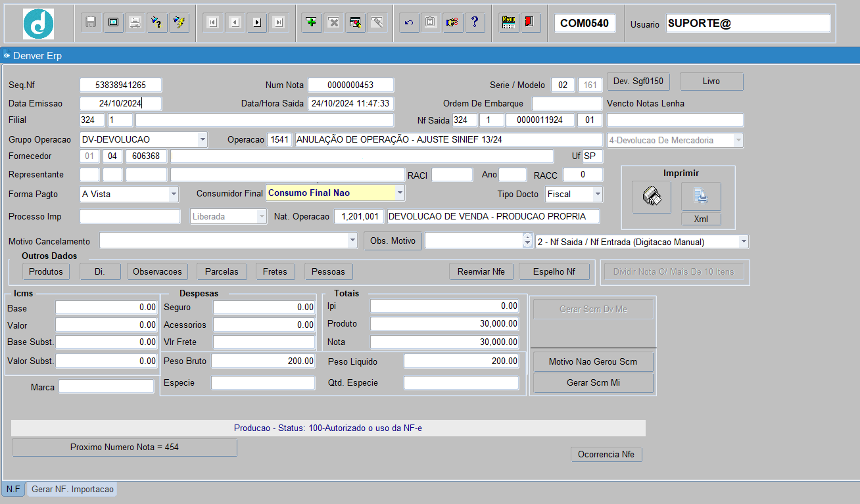
Task: Click the Di. button
Action: 100,271
